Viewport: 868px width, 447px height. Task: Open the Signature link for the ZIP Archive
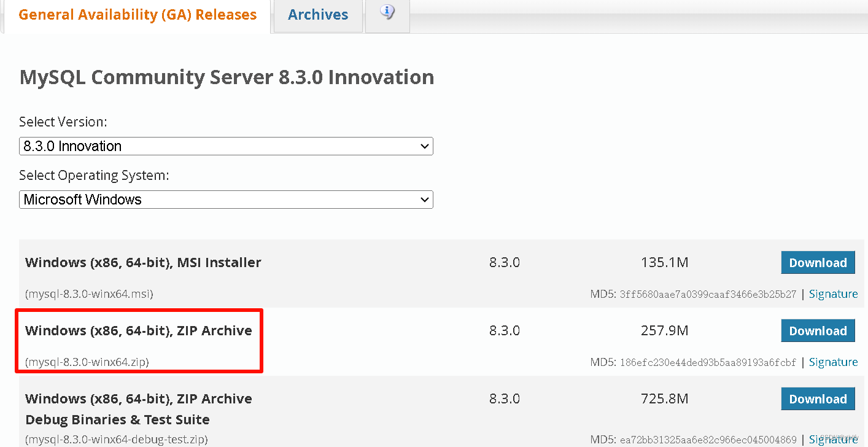click(833, 362)
